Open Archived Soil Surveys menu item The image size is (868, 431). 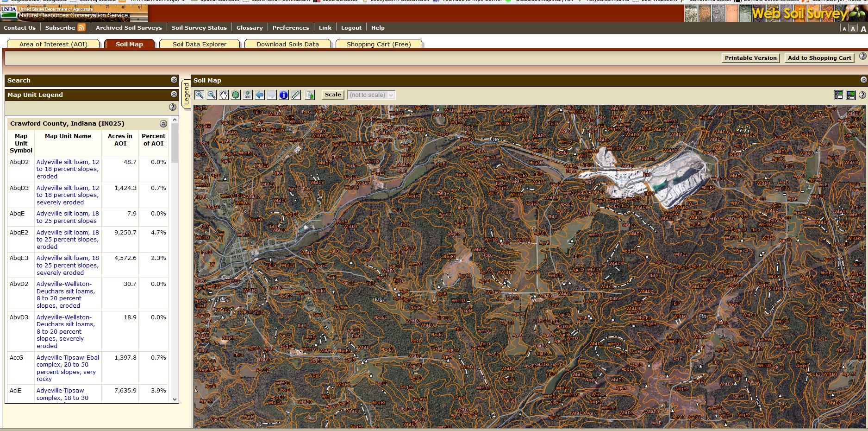(x=129, y=28)
